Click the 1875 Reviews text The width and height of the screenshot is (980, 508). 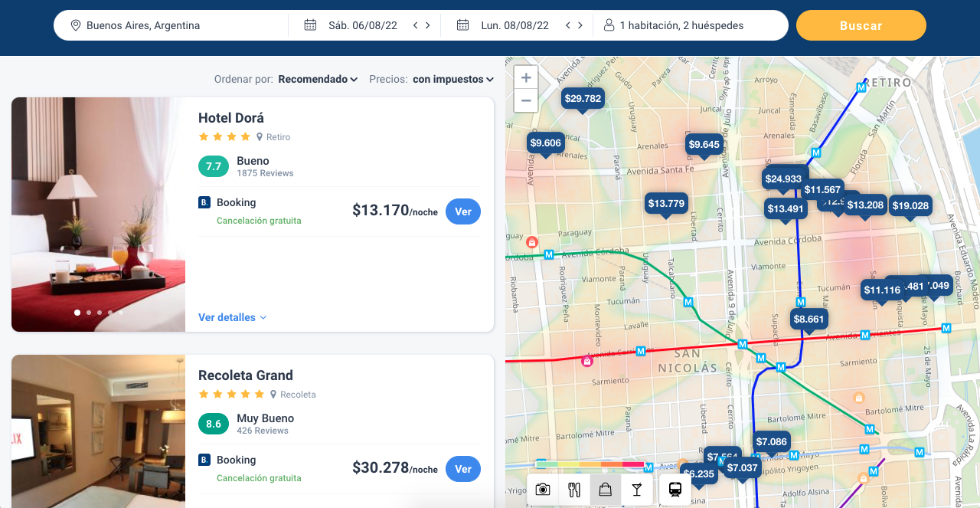(265, 173)
